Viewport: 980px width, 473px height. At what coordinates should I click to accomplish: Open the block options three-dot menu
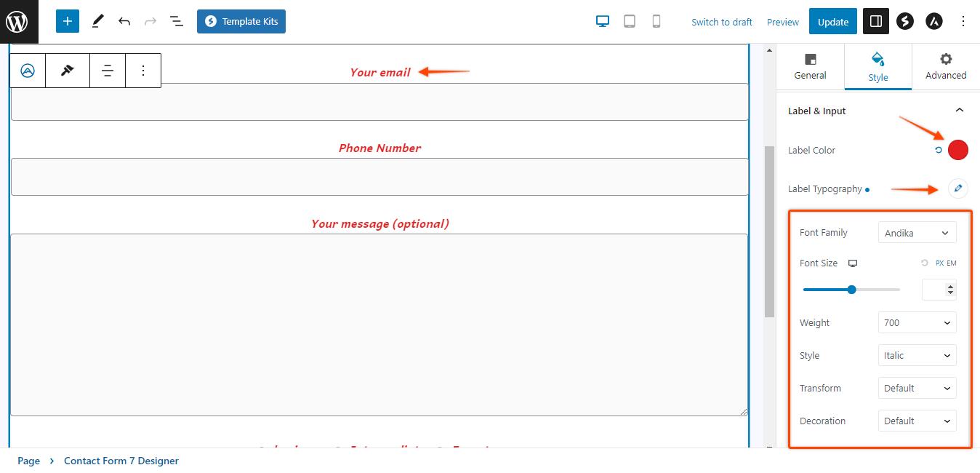[143, 71]
